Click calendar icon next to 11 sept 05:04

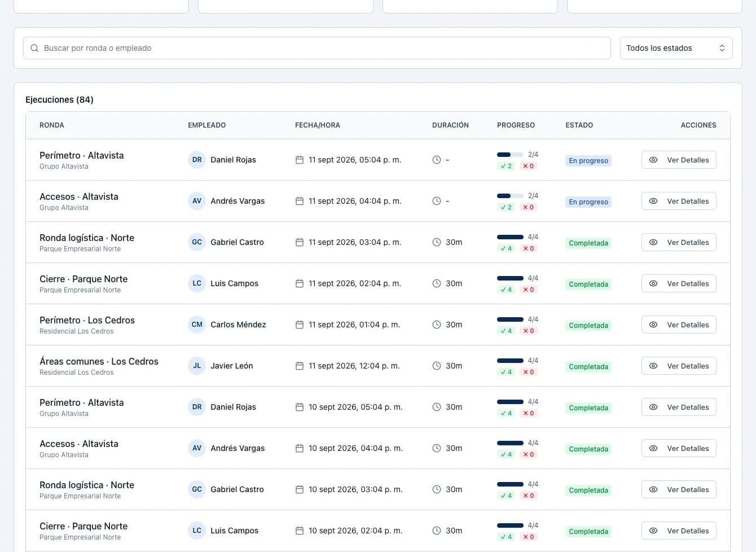pyautogui.click(x=300, y=160)
